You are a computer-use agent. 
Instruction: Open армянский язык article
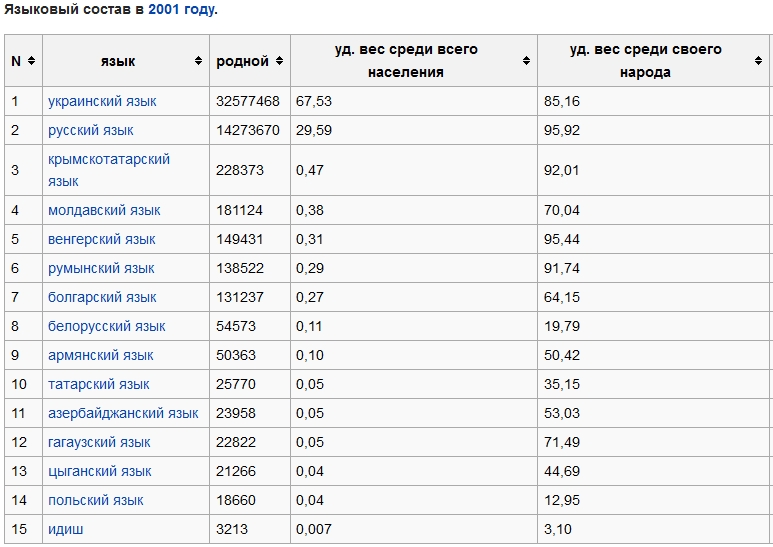tap(101, 355)
